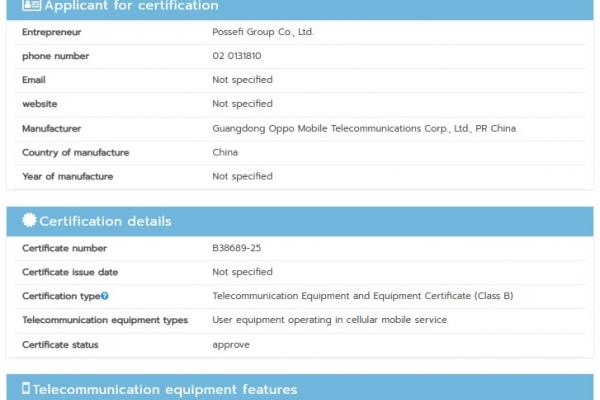
Task: Click the phone number label
Action: tap(55, 56)
